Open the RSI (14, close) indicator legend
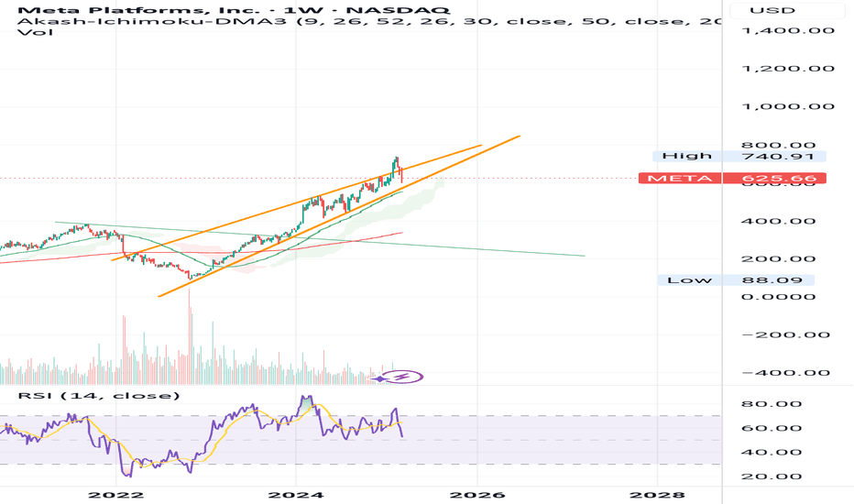This screenshot has width=854, height=504. [99, 395]
